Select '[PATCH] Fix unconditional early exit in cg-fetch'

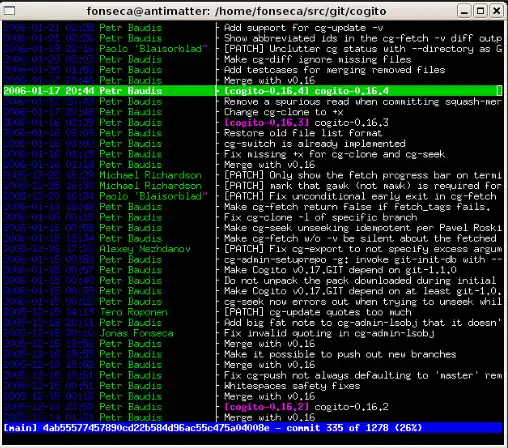tap(360, 196)
